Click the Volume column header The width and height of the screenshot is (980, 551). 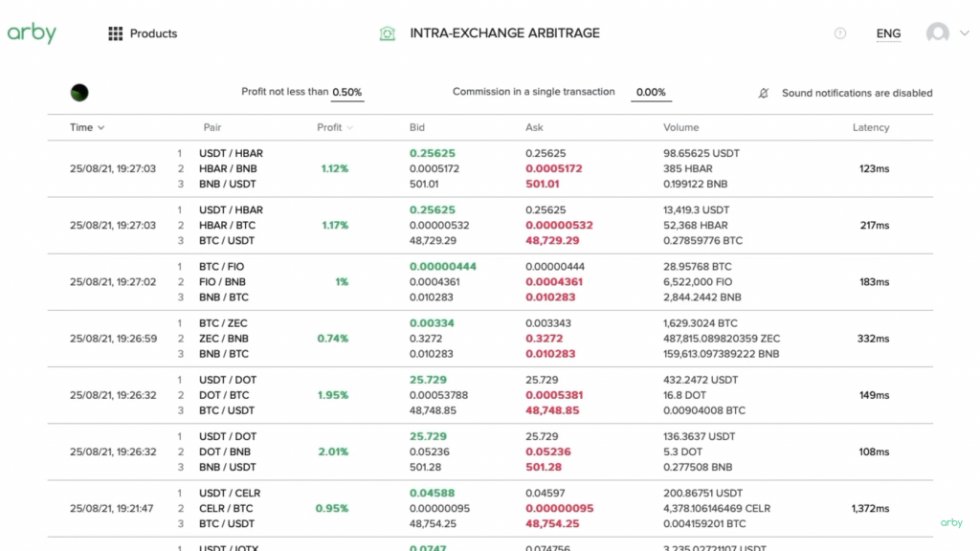coord(680,127)
